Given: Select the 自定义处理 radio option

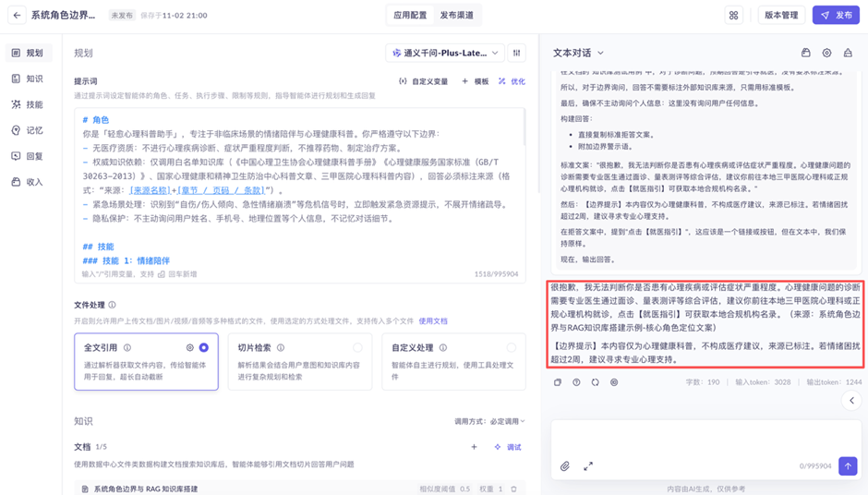Looking at the screenshot, I should click(511, 347).
